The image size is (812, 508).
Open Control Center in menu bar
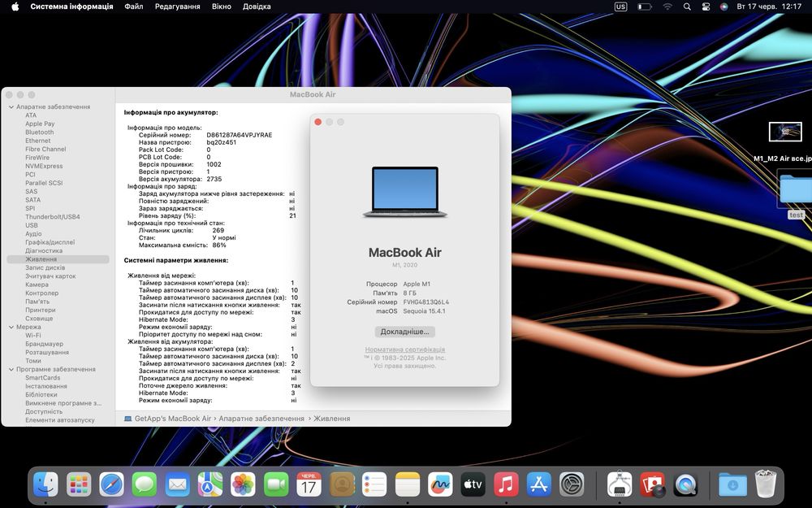(706, 7)
